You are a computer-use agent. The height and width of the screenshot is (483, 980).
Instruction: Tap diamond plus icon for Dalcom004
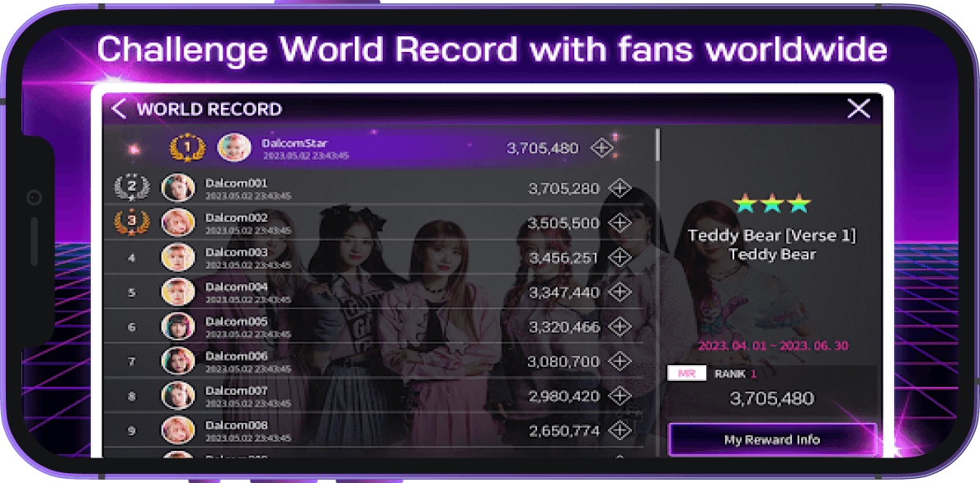pyautogui.click(x=620, y=292)
